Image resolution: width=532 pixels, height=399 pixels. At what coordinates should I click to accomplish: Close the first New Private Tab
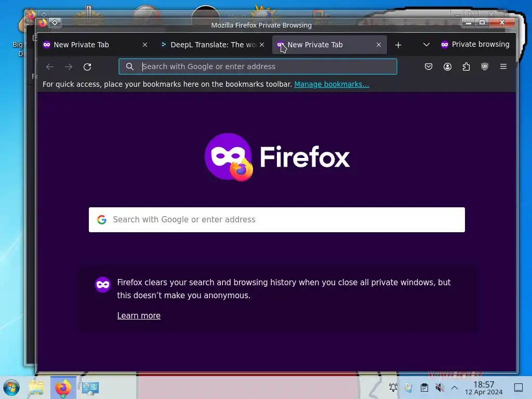point(145,45)
